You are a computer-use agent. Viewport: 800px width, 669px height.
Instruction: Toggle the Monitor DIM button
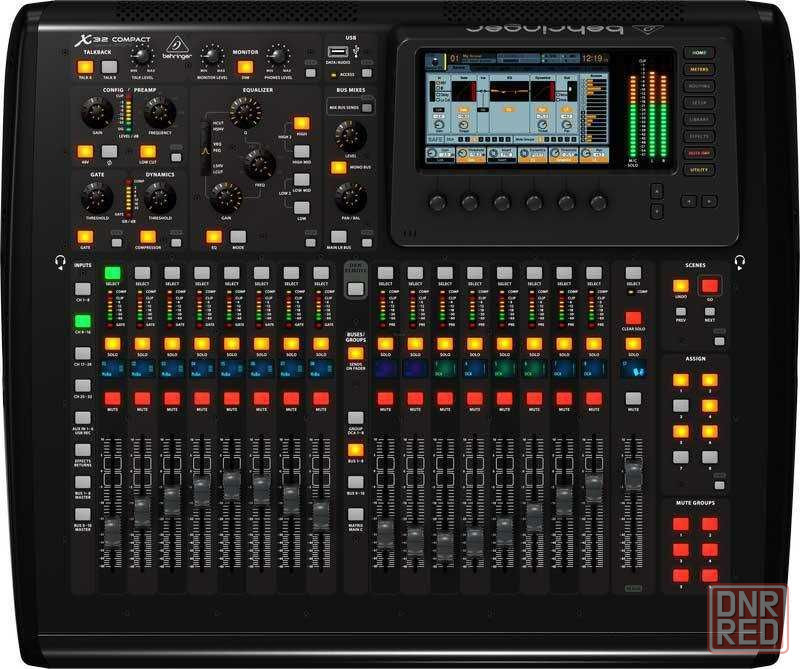point(245,67)
